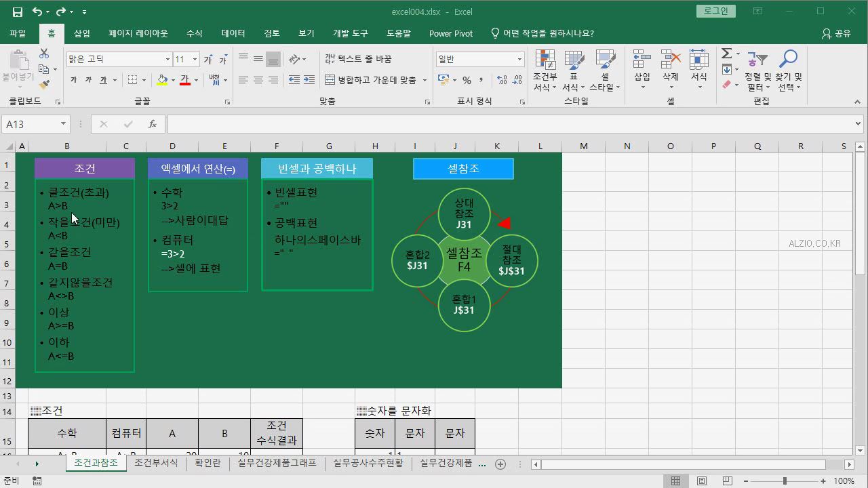Toggle 텍스트 줄 바꿈 wrap text

click(x=358, y=59)
